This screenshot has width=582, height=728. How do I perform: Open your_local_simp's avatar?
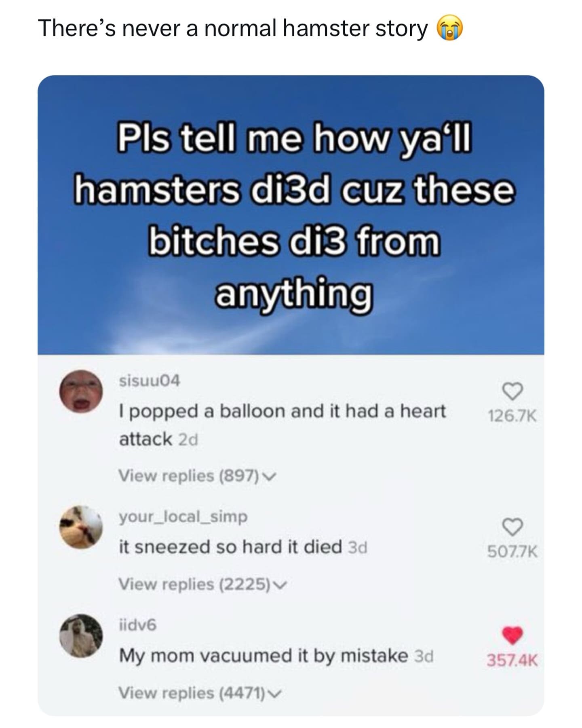point(81,527)
